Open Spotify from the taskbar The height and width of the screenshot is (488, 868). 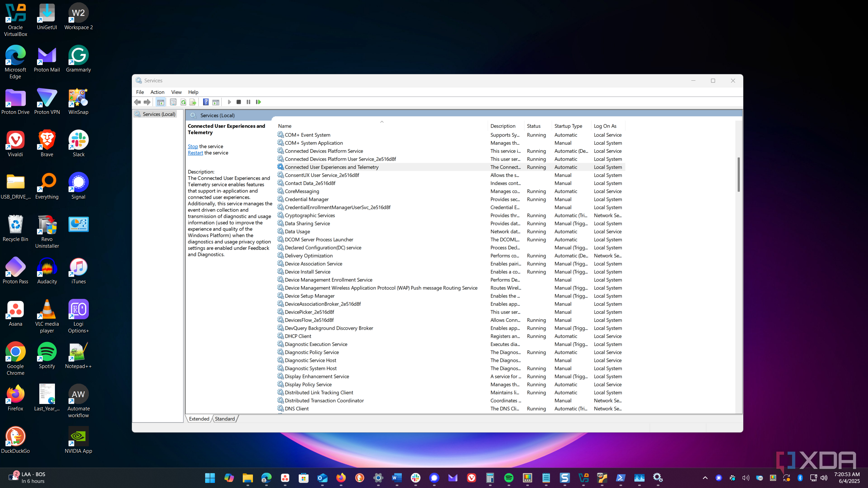[509, 479]
